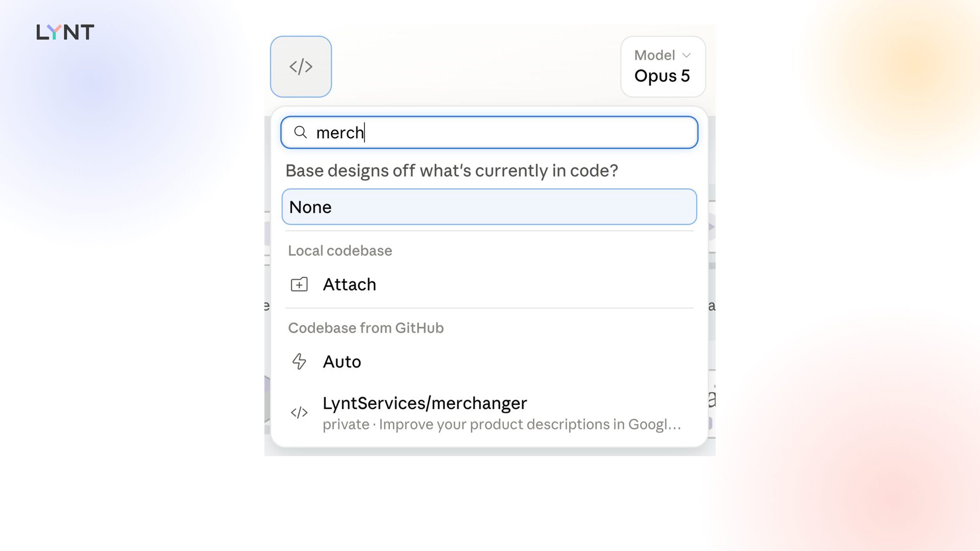Click the Local codebase section heading
Image resolution: width=980 pixels, height=551 pixels.
340,251
